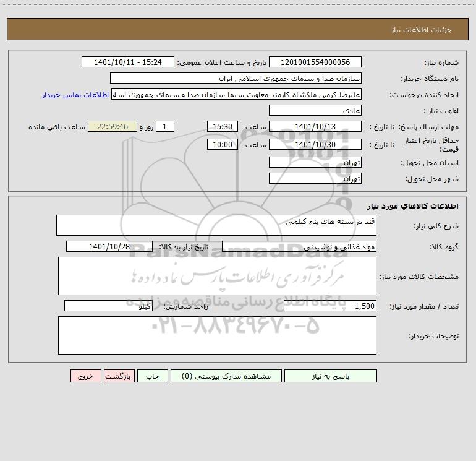The height and width of the screenshot is (461, 476).
Task: Click the goods group field مواد غذائی و نوشیدنی
Action: 299,246
